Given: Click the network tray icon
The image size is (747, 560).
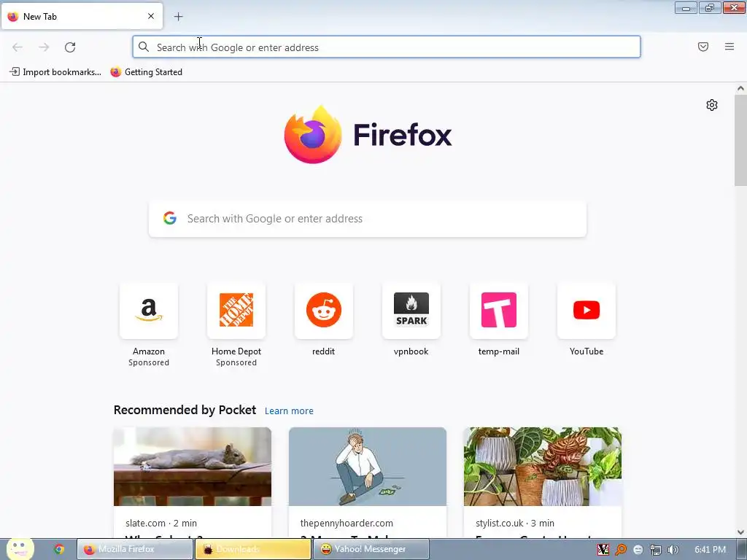Looking at the screenshot, I should tap(656, 550).
